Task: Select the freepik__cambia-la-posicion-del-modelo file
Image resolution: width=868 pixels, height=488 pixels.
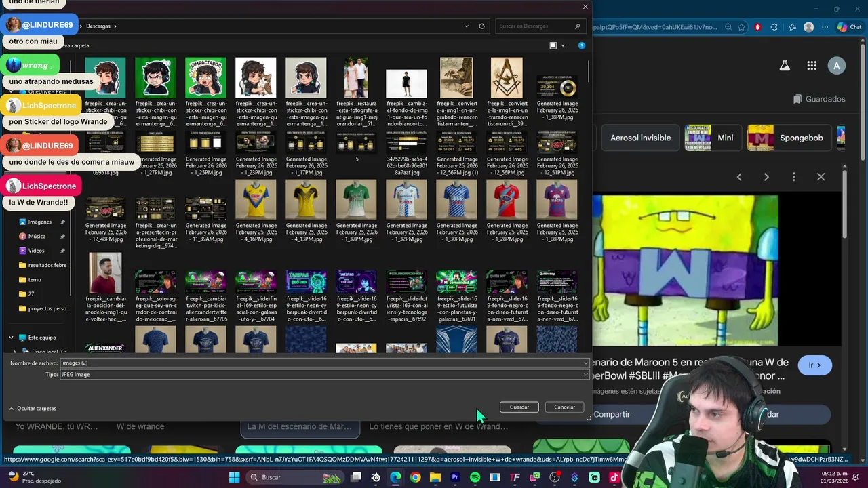Action: tap(105, 287)
